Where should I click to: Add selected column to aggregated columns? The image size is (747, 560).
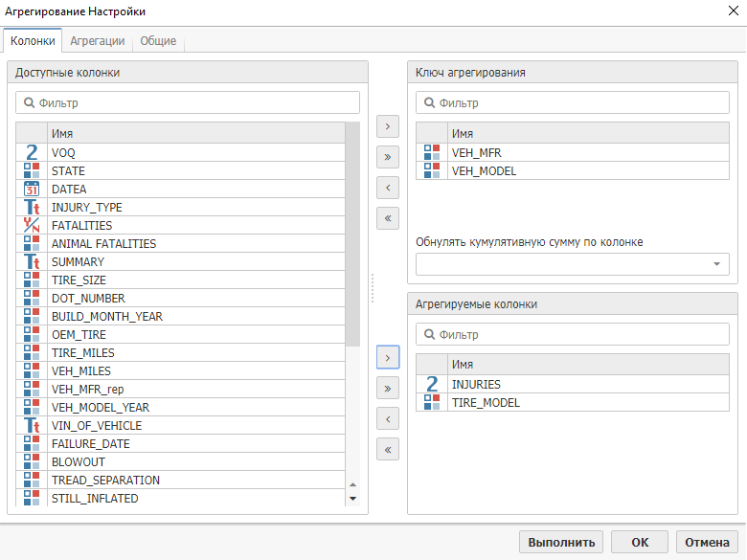point(388,357)
